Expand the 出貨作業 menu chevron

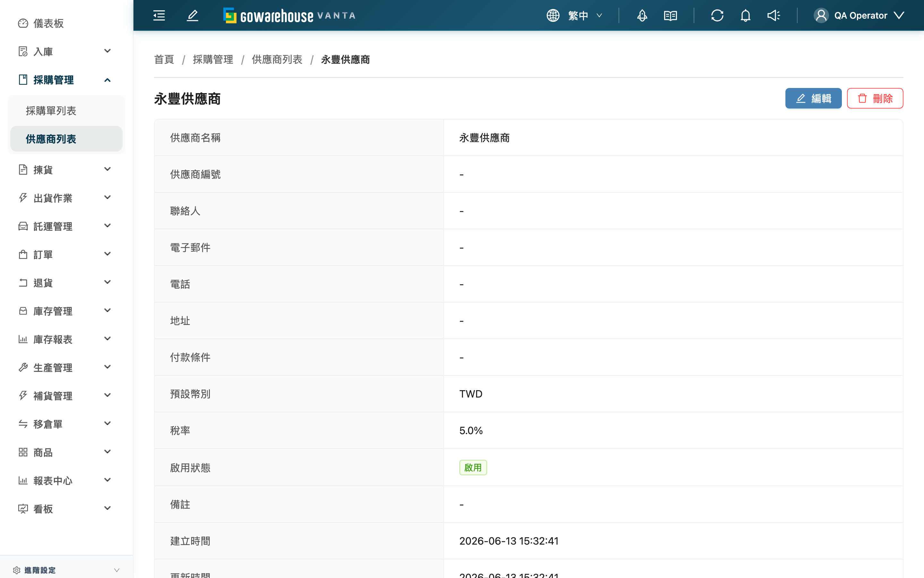pyautogui.click(x=108, y=197)
